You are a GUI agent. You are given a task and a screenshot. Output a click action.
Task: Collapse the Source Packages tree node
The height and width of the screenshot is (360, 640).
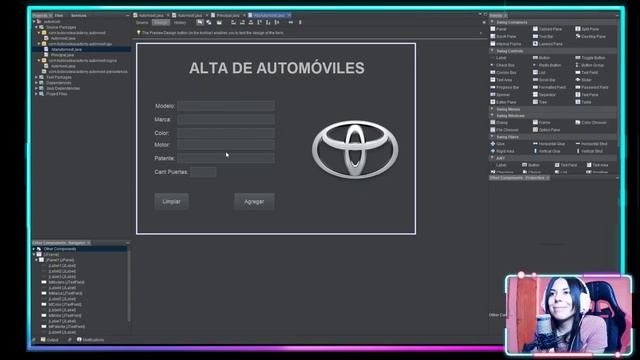click(36, 27)
